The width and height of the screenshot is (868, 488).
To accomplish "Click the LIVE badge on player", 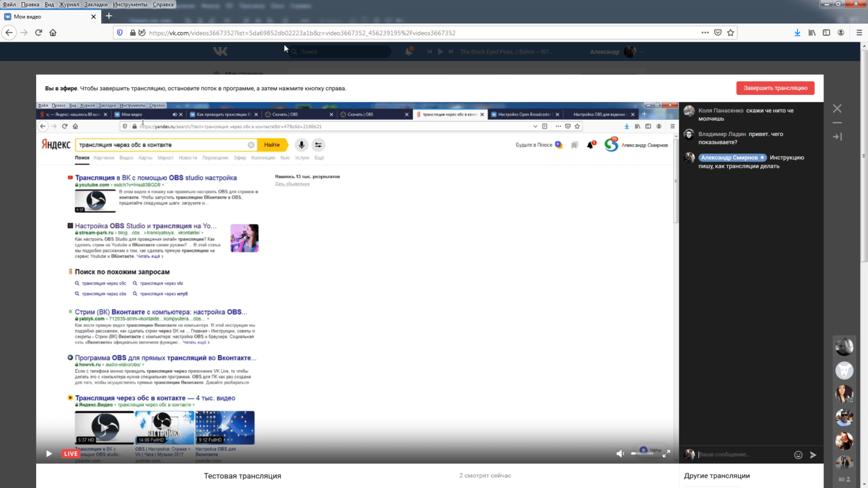I will [x=71, y=454].
